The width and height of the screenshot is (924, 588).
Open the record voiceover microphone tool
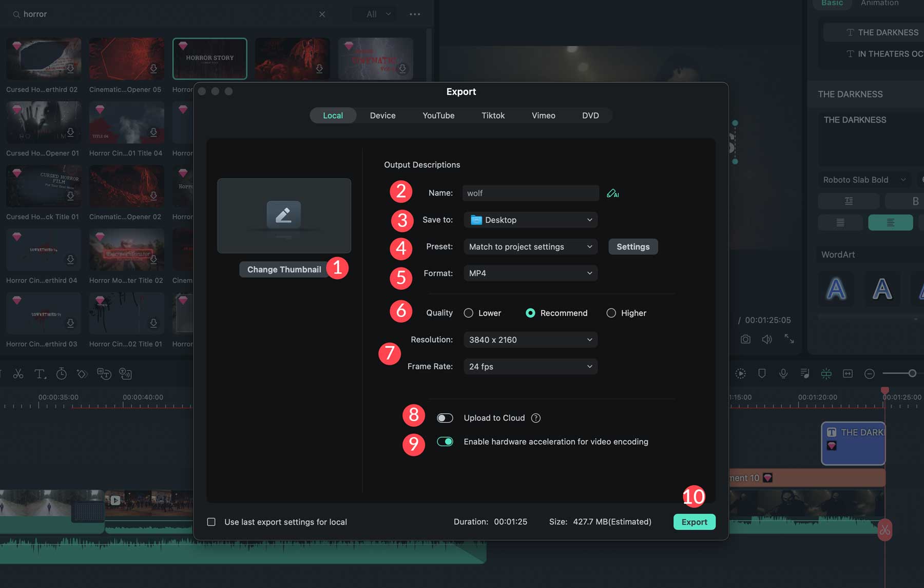(783, 374)
